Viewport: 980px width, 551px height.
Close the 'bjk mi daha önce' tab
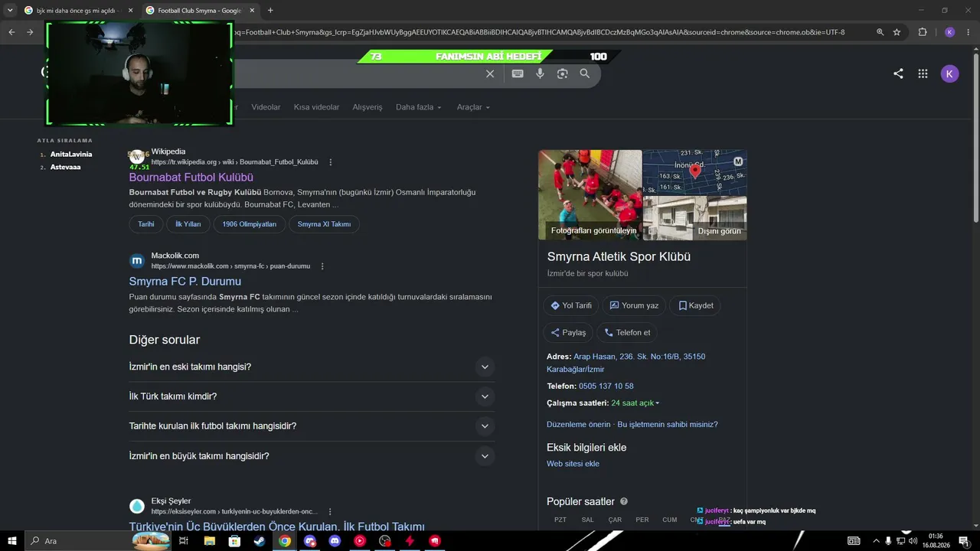(x=130, y=11)
